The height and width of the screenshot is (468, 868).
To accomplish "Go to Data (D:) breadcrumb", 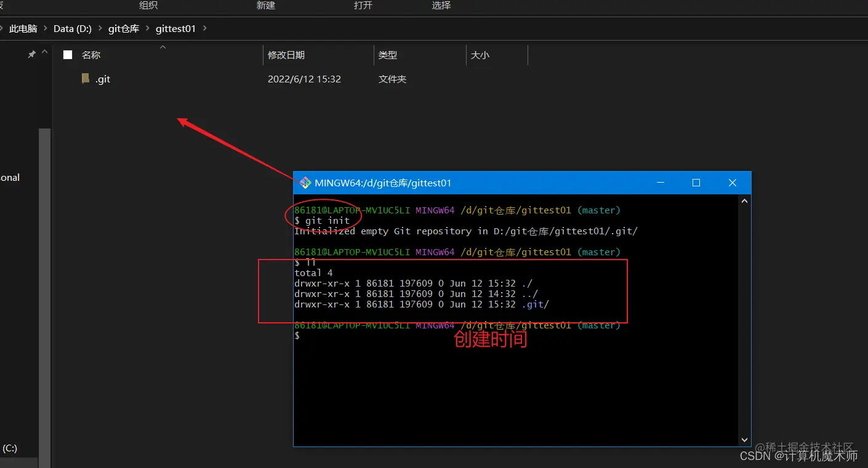I will pyautogui.click(x=73, y=28).
